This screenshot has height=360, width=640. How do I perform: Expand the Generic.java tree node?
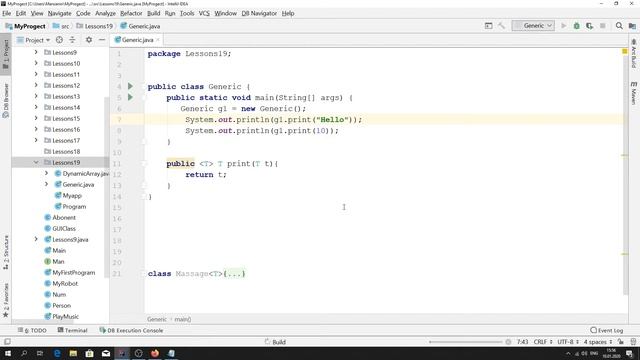coord(47,184)
